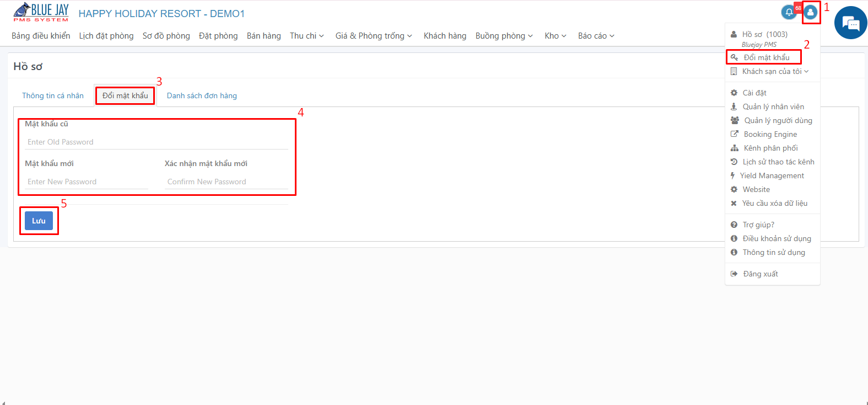Expand the Giá & Phòng trống dropdown
The width and height of the screenshot is (868, 405).
coord(374,36)
